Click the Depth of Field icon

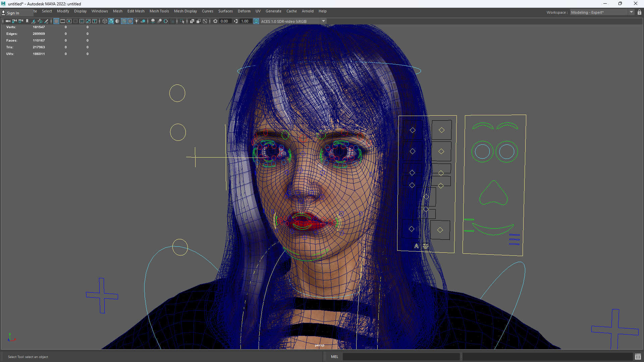click(172, 21)
